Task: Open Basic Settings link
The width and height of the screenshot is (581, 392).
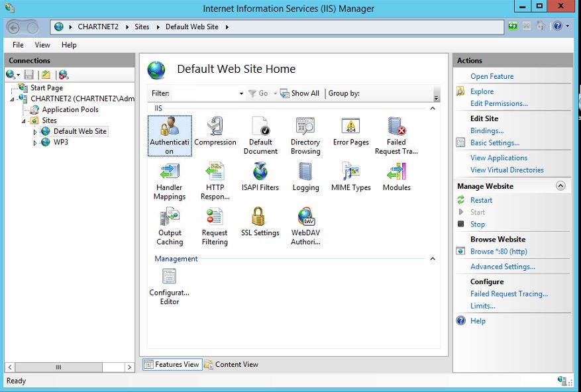Action: pyautogui.click(x=495, y=143)
